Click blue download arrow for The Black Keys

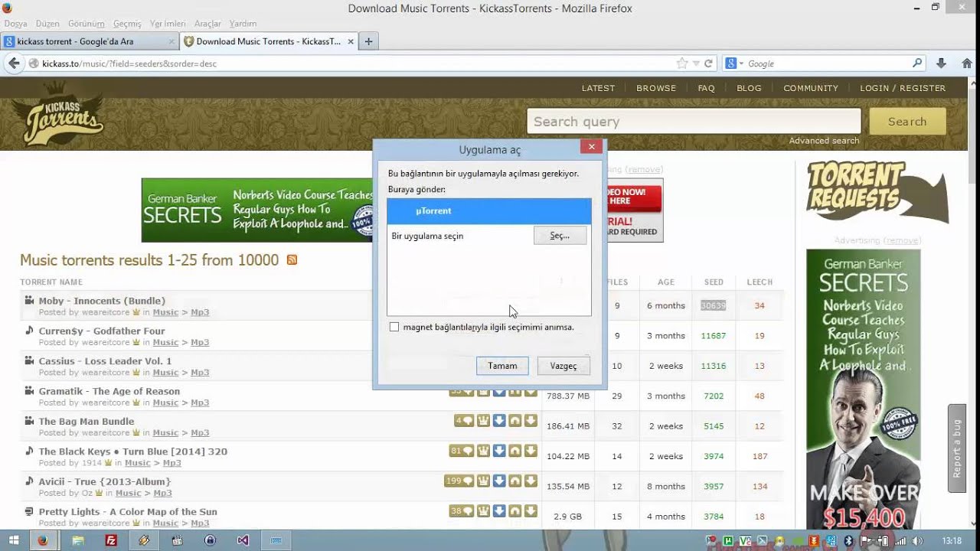(499, 451)
